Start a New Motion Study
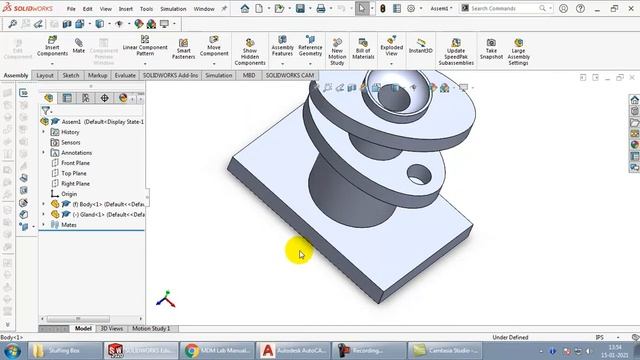 337,52
